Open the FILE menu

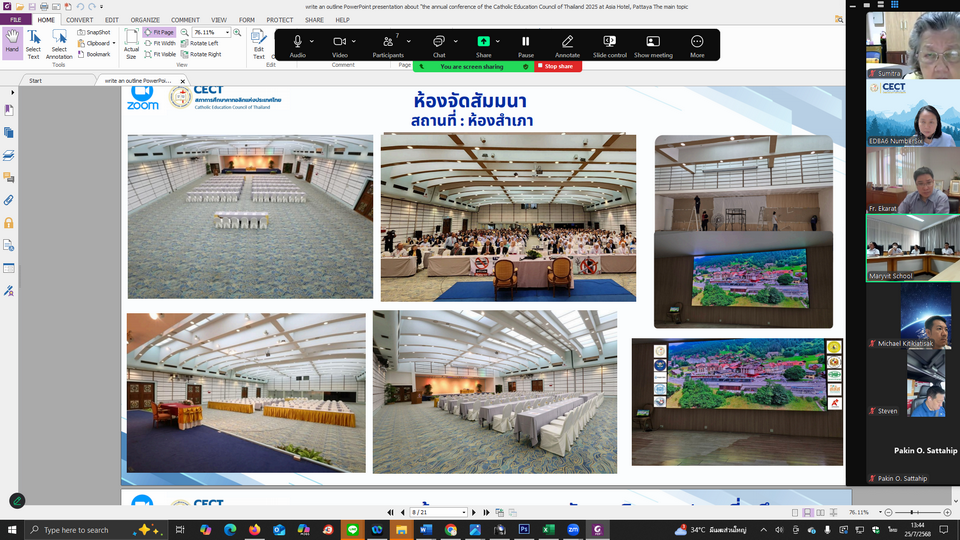tap(15, 20)
